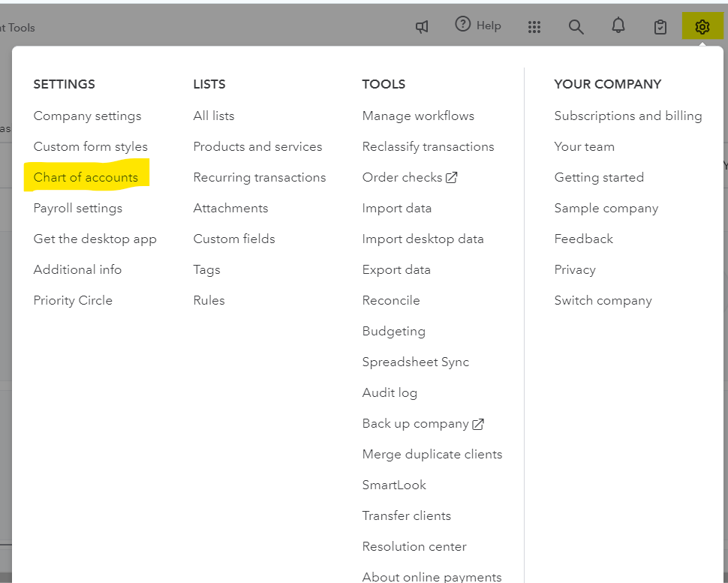This screenshot has height=583, width=728.
Task: Click the search magnifying glass icon
Action: click(x=576, y=27)
